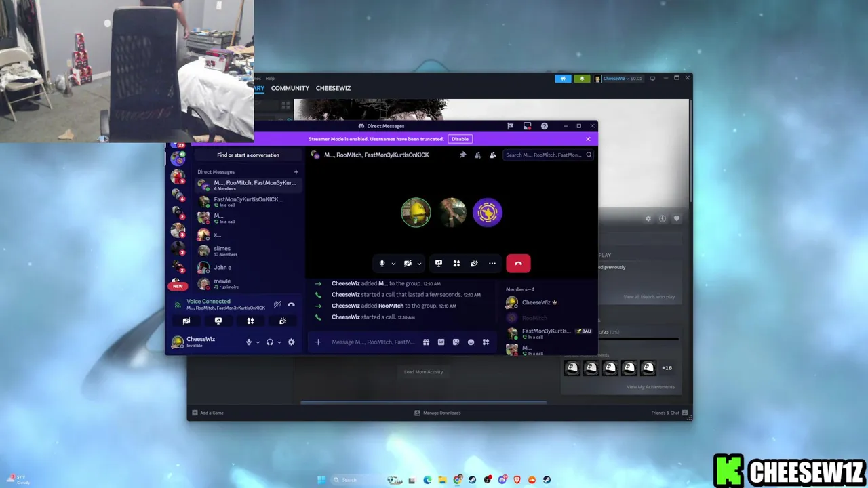This screenshot has width=868, height=488.
Task: Open Discord help question mark
Action: click(544, 126)
